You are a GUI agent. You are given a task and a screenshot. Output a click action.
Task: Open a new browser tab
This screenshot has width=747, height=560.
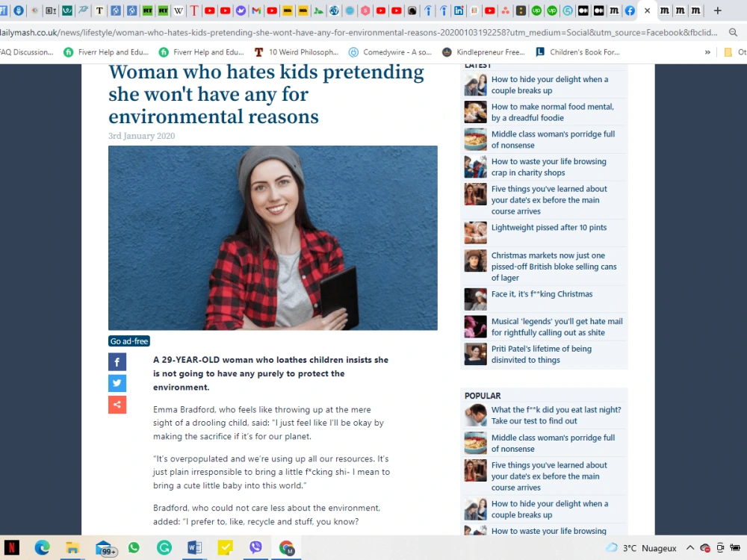pos(717,10)
